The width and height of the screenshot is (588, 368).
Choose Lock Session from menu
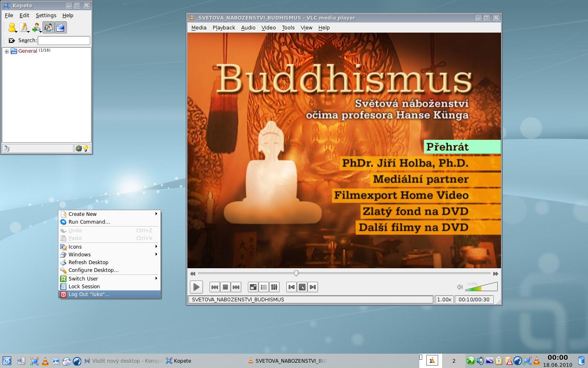coord(110,286)
